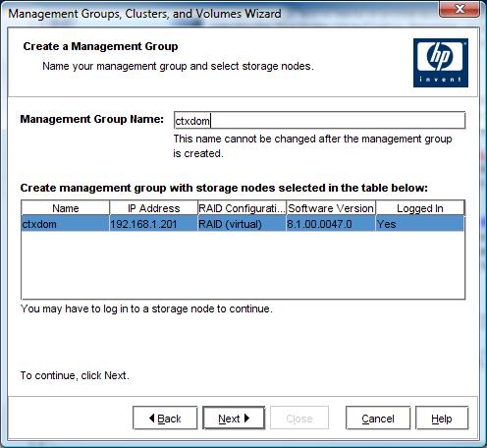
Task: Click the Software Version column header
Action: coord(331,208)
